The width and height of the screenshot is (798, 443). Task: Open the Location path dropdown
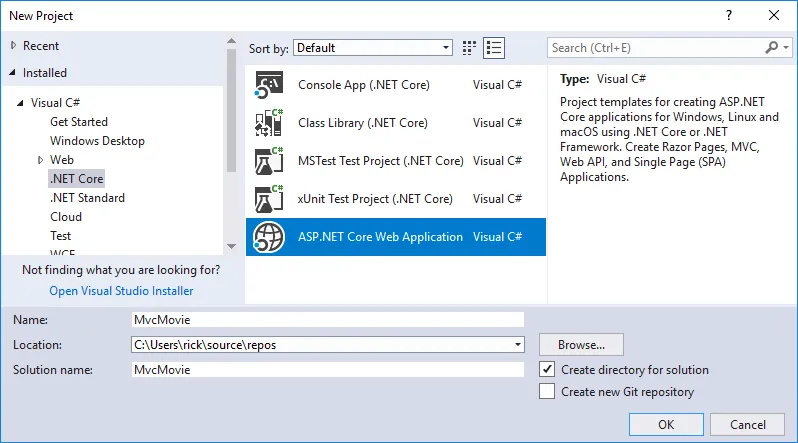[518, 345]
